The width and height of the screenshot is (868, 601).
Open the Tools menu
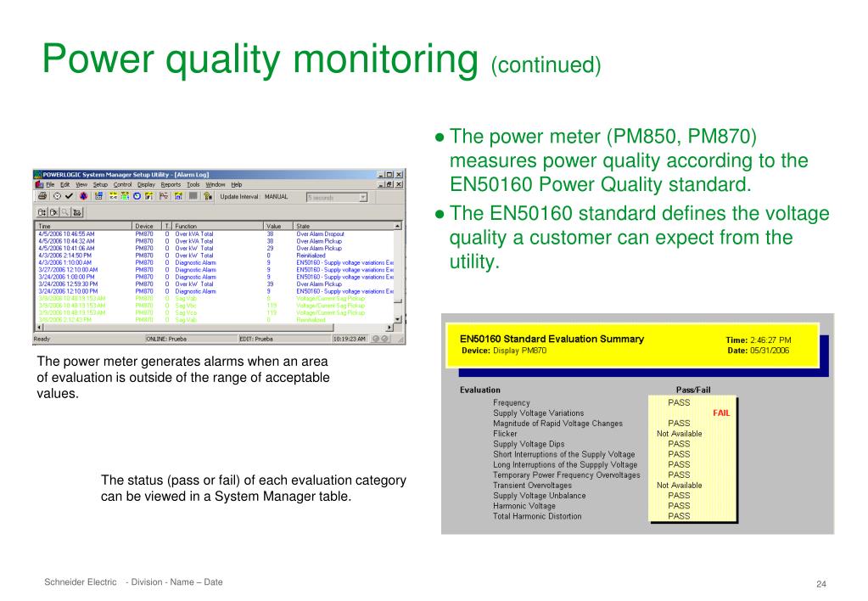point(193,184)
